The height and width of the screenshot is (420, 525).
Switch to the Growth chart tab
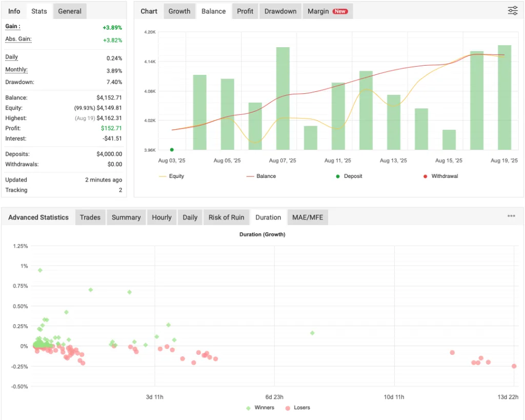179,10
